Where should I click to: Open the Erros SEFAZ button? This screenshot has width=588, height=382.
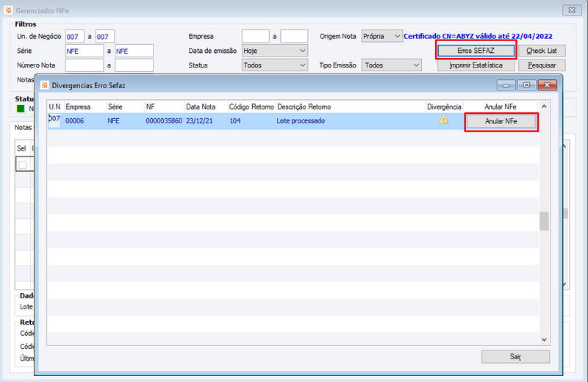tap(476, 51)
